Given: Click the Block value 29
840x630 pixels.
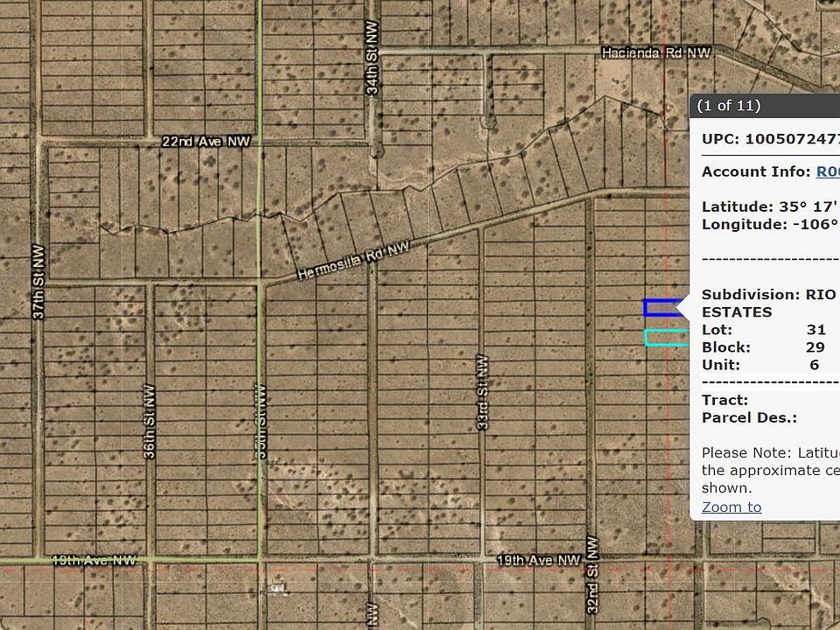Looking at the screenshot, I should [x=815, y=347].
